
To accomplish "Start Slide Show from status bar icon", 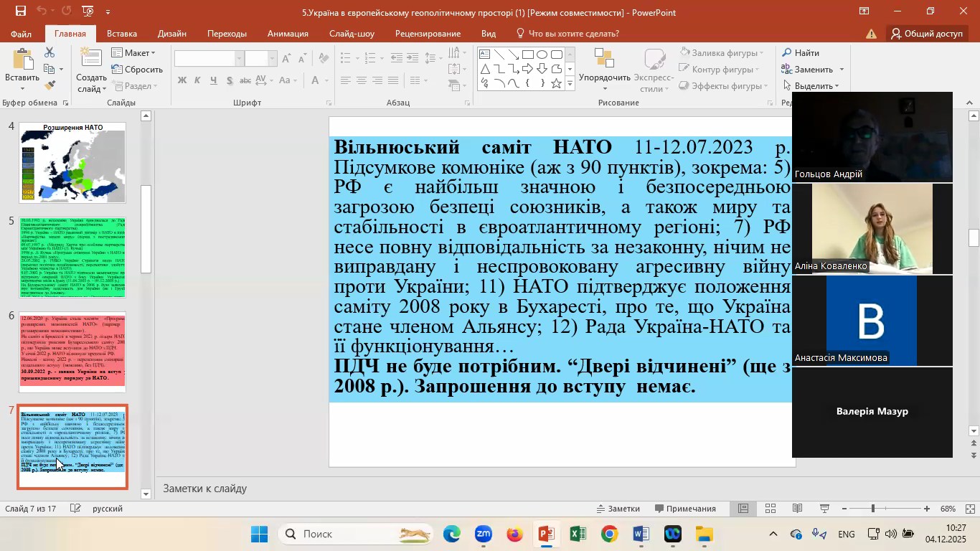I will (824, 509).
